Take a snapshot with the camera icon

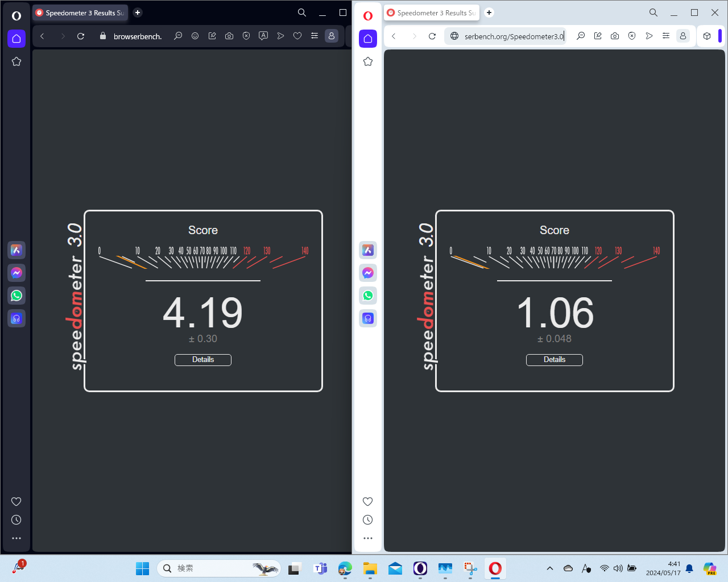click(229, 36)
